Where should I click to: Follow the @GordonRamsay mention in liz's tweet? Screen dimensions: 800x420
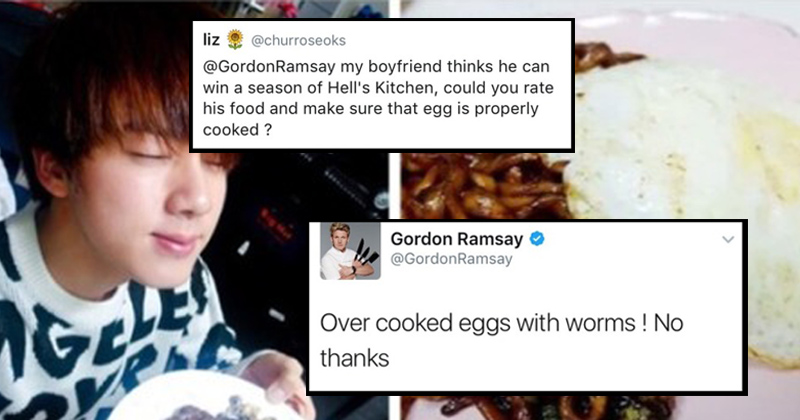[x=269, y=67]
